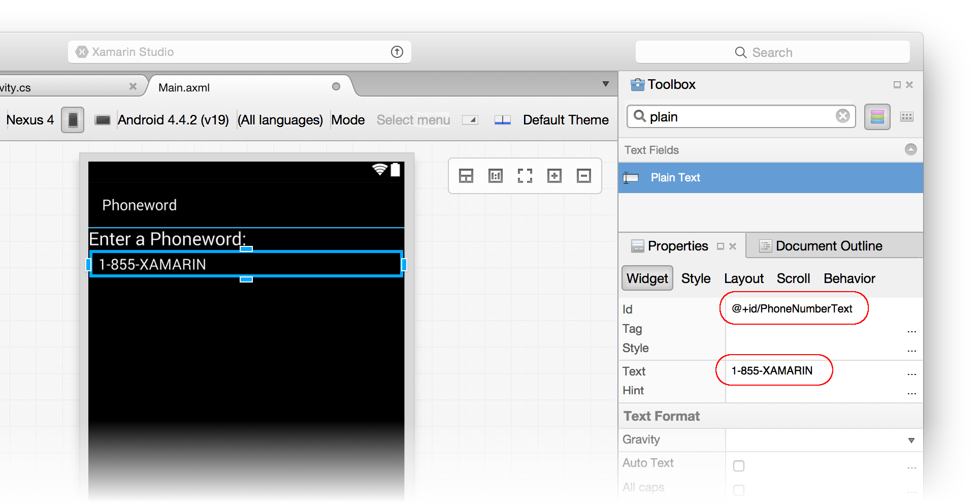Clear the toolbox search field
The image size is (980, 502).
(842, 116)
